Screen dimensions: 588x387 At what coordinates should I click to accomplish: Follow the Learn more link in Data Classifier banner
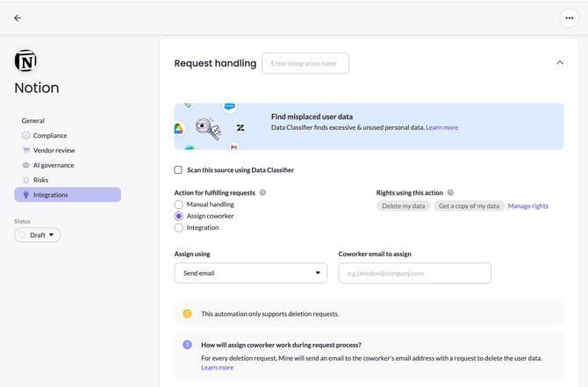point(441,127)
